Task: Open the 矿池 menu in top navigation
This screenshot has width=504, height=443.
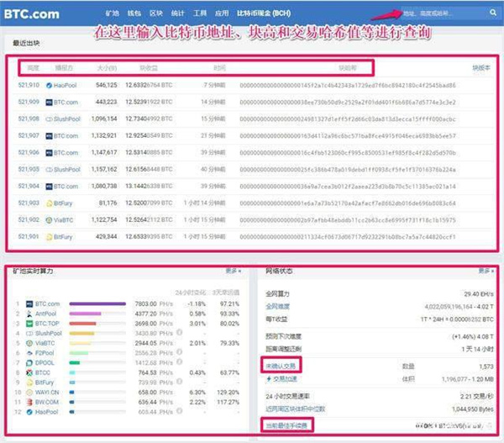Action: click(x=113, y=14)
